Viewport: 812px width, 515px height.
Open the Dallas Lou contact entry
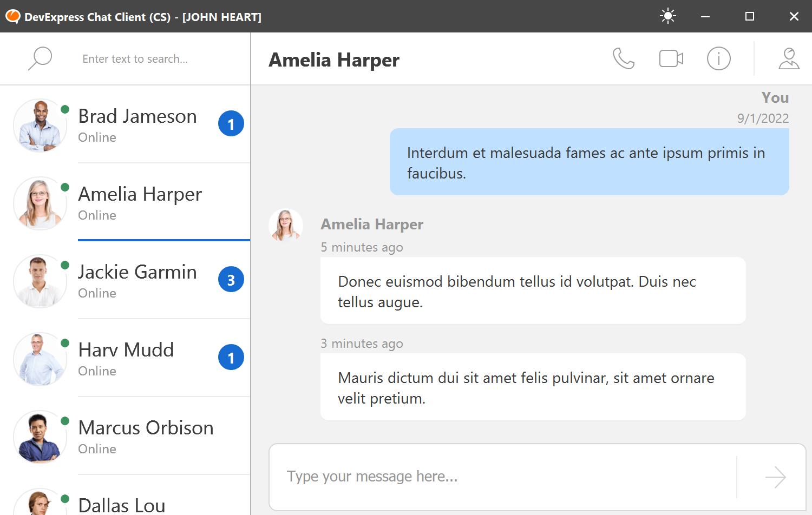click(122, 504)
